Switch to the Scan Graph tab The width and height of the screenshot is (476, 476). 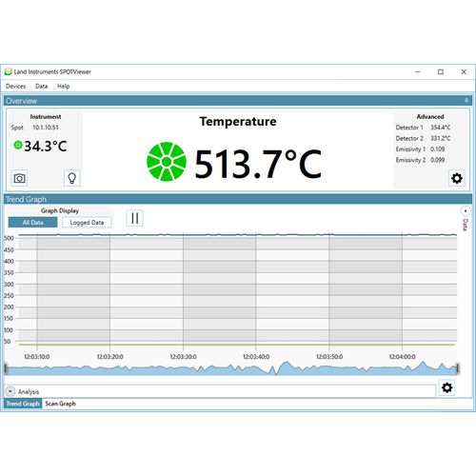click(x=61, y=404)
